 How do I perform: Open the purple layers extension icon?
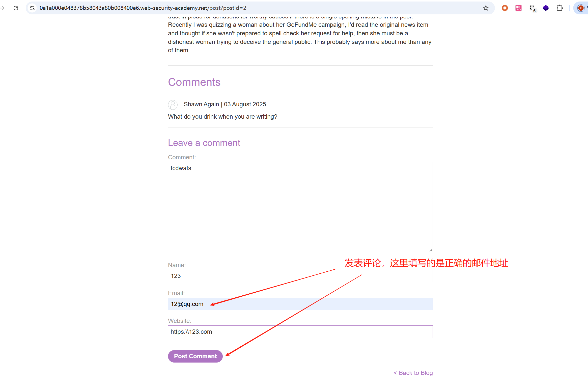[546, 8]
